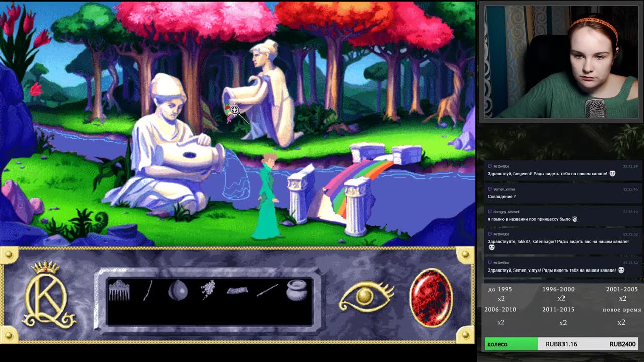The image size is (644, 362).
Task: Click the MrOwlBot name on the 22:23:59 message
Action: point(501,166)
